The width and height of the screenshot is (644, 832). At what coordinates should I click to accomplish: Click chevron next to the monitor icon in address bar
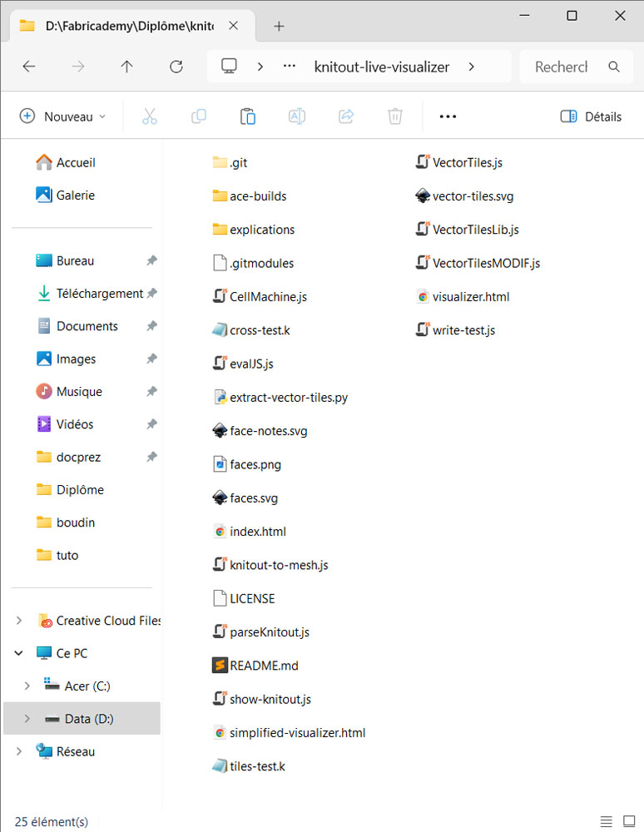260,67
